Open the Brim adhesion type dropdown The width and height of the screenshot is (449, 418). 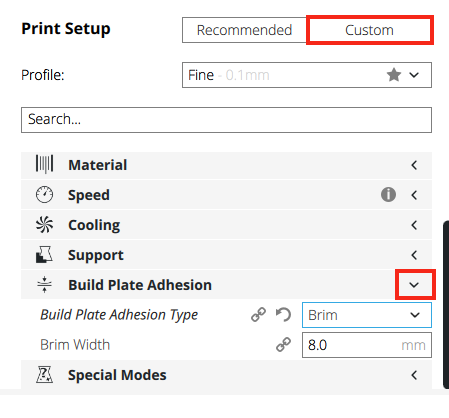367,315
